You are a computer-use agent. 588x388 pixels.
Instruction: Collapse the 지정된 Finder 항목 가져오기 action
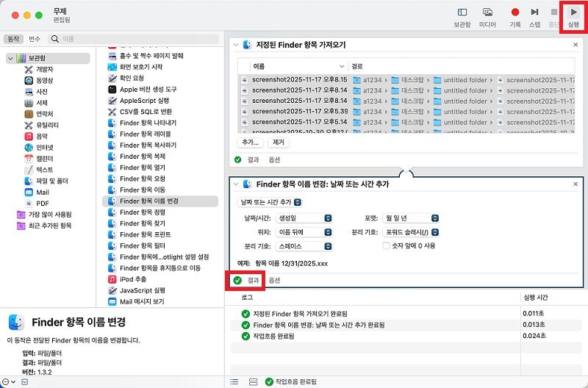(x=235, y=45)
